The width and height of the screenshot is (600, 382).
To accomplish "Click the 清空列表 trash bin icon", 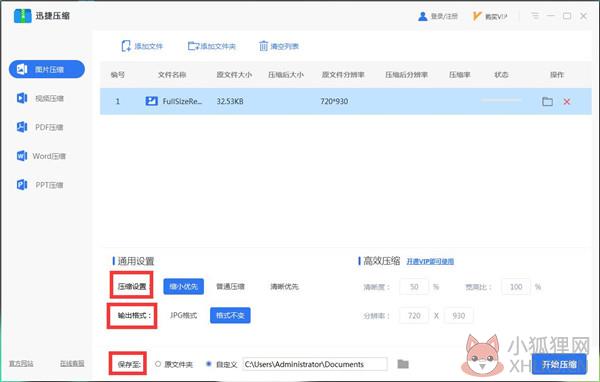I will (263, 46).
